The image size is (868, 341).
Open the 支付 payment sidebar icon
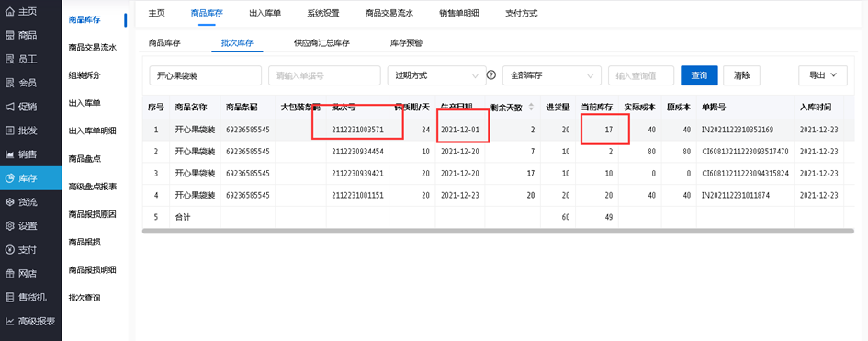coord(9,250)
